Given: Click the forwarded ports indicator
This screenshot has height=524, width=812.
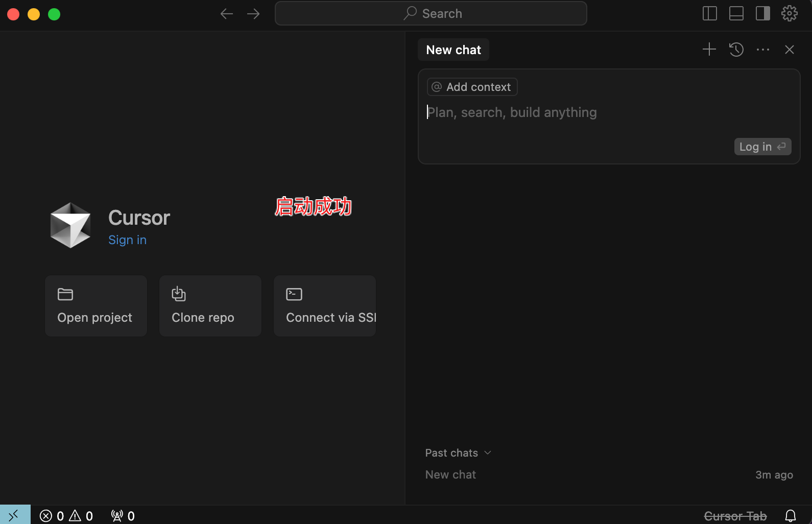Looking at the screenshot, I should 123,516.
